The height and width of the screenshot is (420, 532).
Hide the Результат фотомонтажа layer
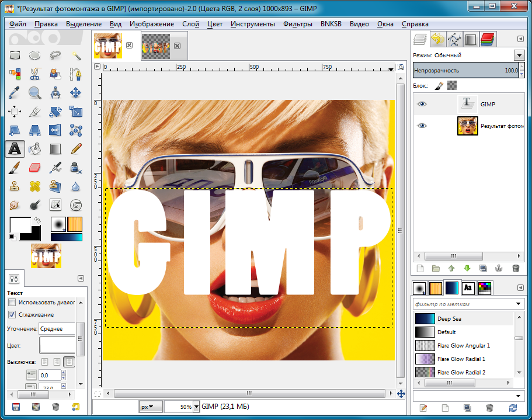click(422, 126)
